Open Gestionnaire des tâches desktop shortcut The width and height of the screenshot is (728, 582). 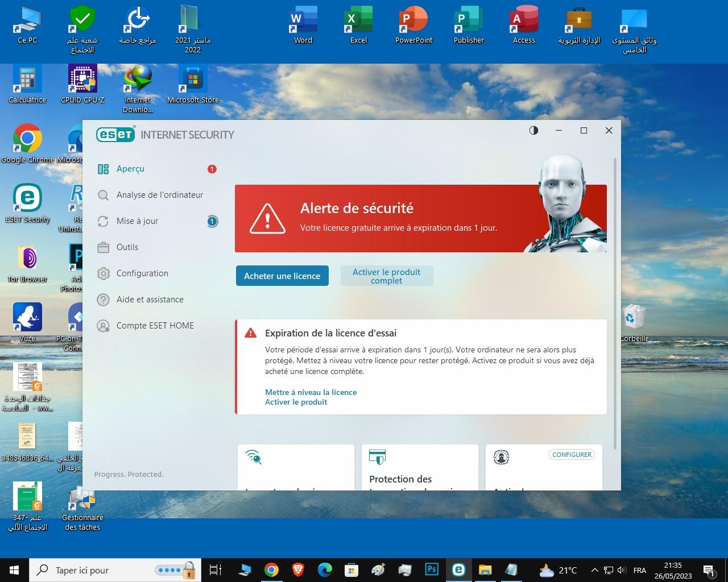coord(82,508)
